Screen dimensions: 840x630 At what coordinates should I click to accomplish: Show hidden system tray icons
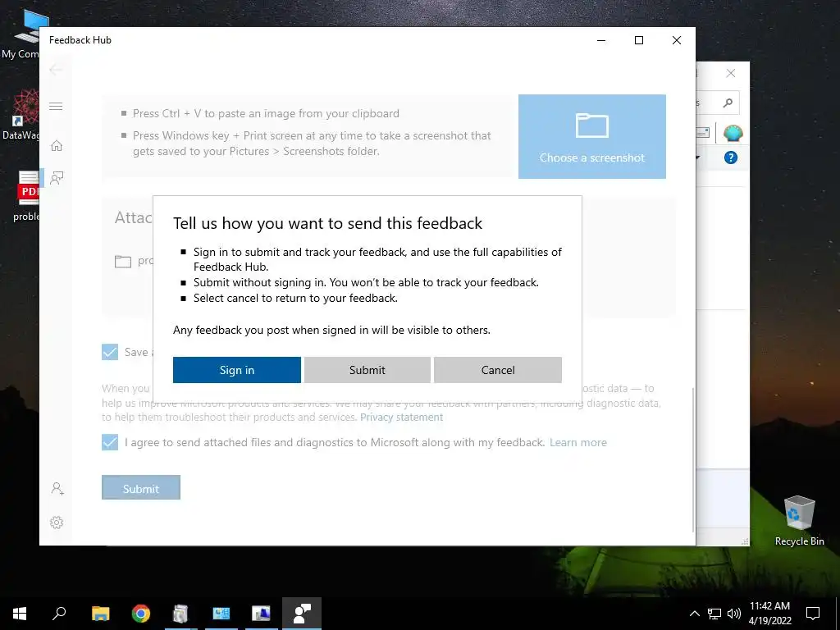coord(694,614)
